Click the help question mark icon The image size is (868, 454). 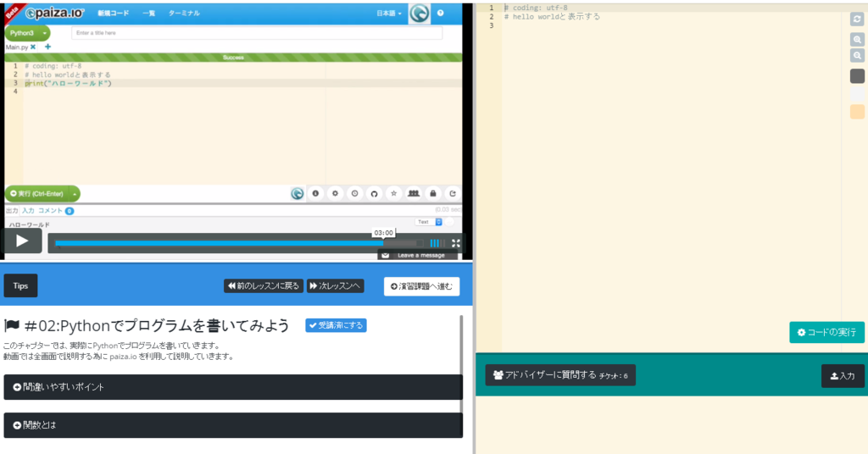coord(441,14)
